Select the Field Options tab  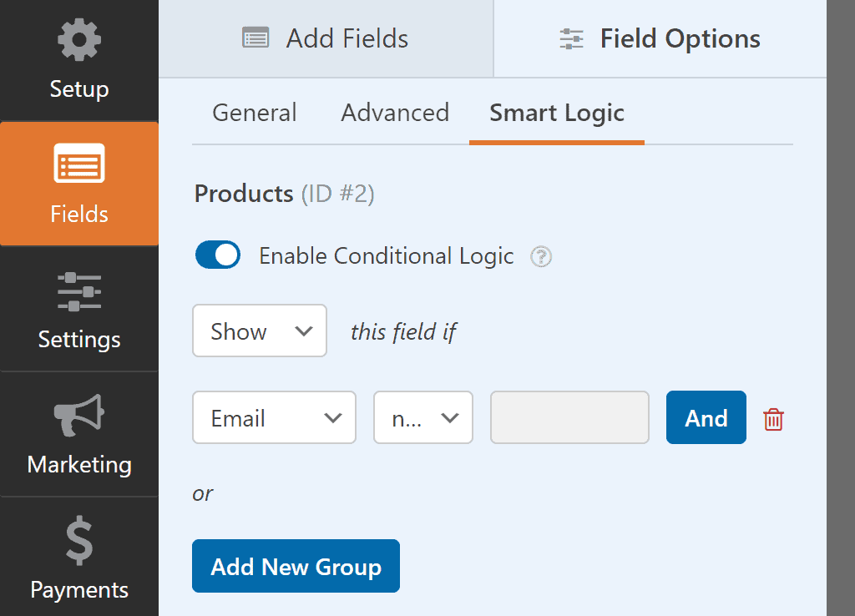pyautogui.click(x=660, y=39)
